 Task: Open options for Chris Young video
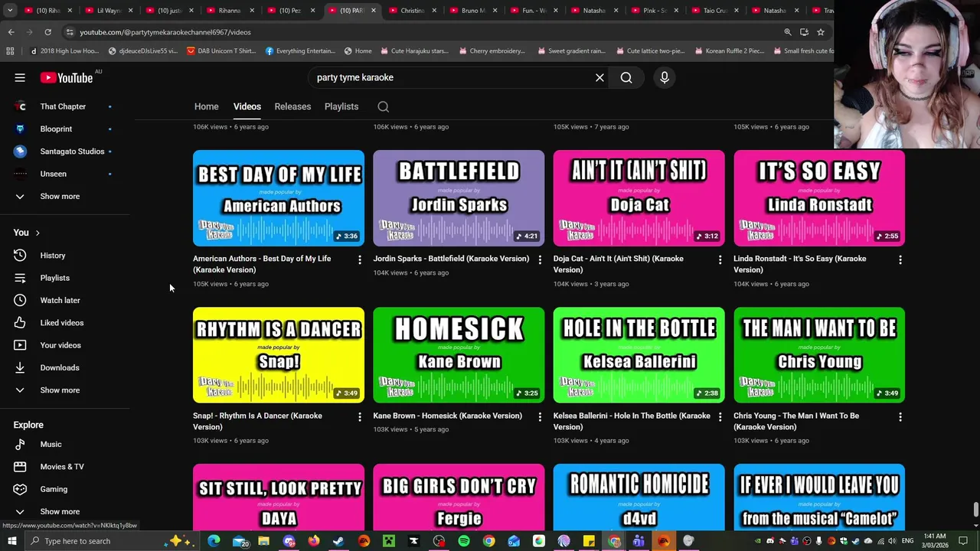[x=900, y=417]
